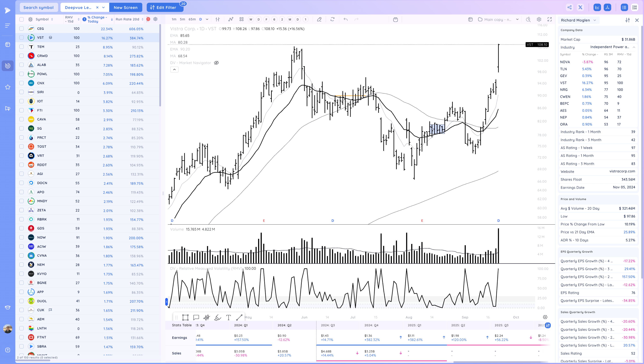Share via the X (Twitter) icon
Image resolution: width=644 pixels, height=364 pixels.
(x=580, y=7)
